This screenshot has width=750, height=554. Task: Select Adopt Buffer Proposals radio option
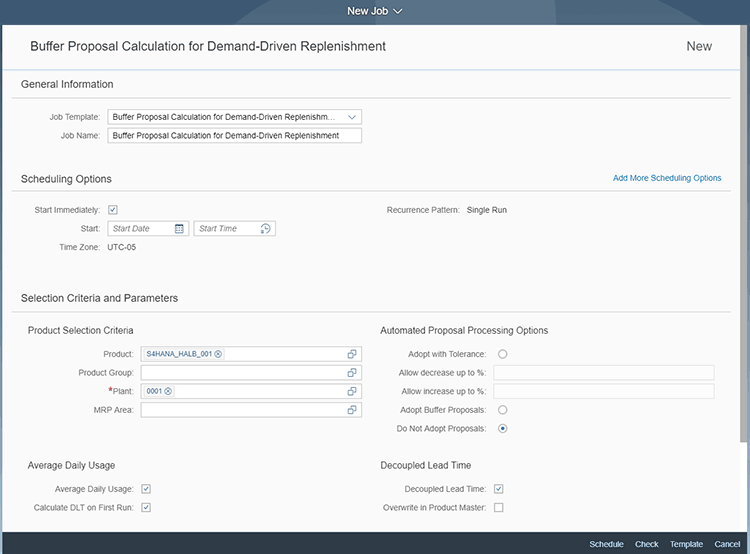tap(502, 410)
